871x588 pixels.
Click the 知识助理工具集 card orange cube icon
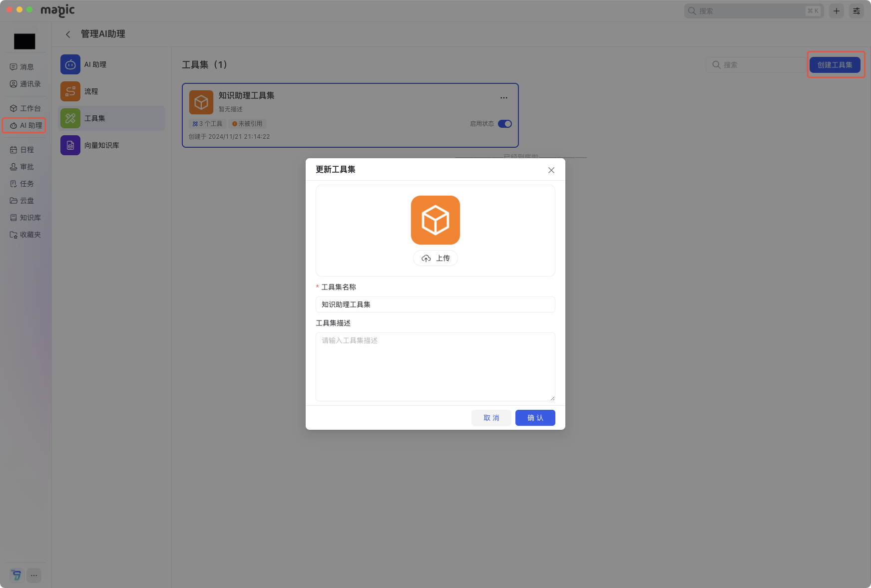pyautogui.click(x=201, y=102)
